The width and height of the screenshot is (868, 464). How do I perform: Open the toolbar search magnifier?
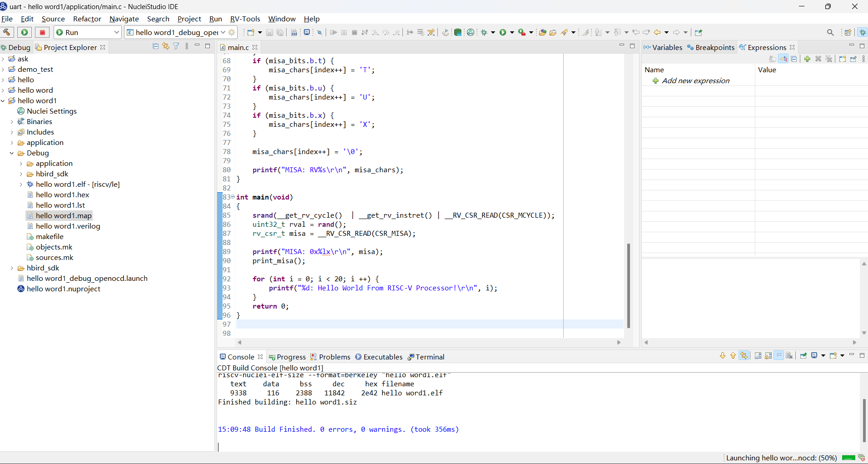(830, 32)
